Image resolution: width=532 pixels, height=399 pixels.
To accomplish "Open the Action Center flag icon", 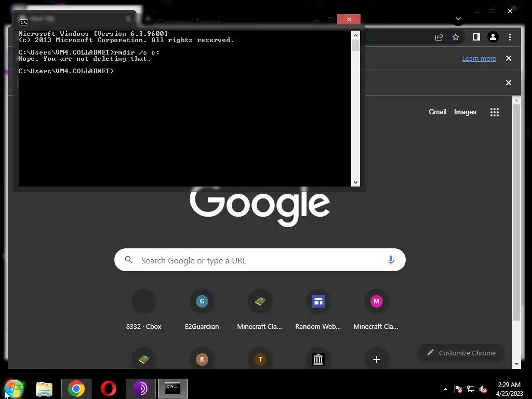I will [x=458, y=389].
